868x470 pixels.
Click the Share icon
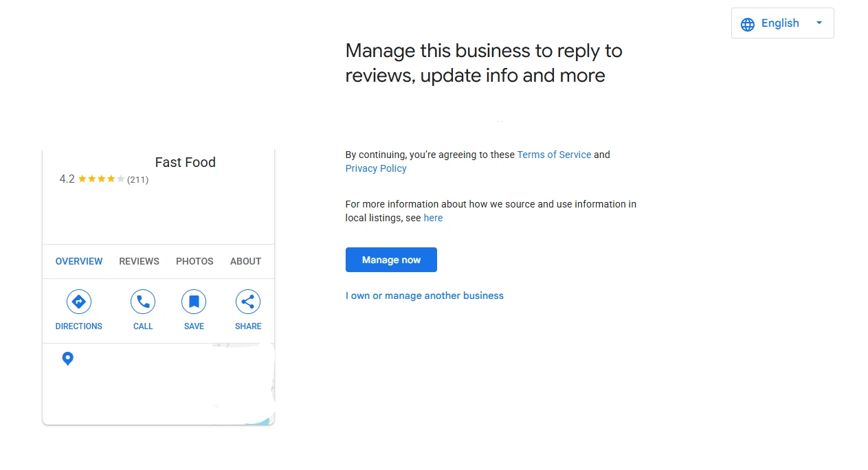[248, 302]
